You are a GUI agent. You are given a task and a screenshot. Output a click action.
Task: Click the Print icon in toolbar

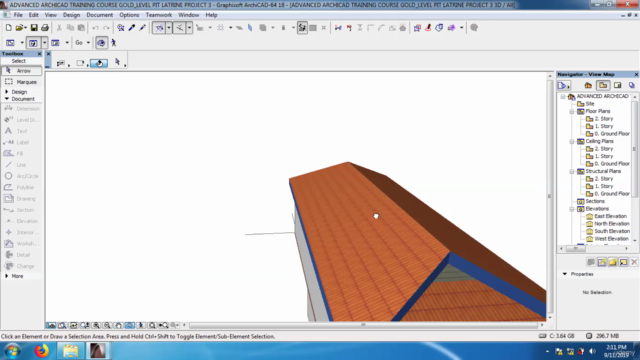(45, 28)
